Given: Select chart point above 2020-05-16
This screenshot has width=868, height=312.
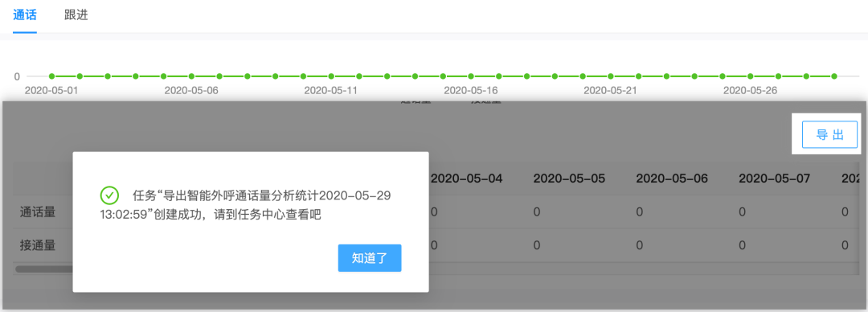Looking at the screenshot, I should pyautogui.click(x=470, y=76).
